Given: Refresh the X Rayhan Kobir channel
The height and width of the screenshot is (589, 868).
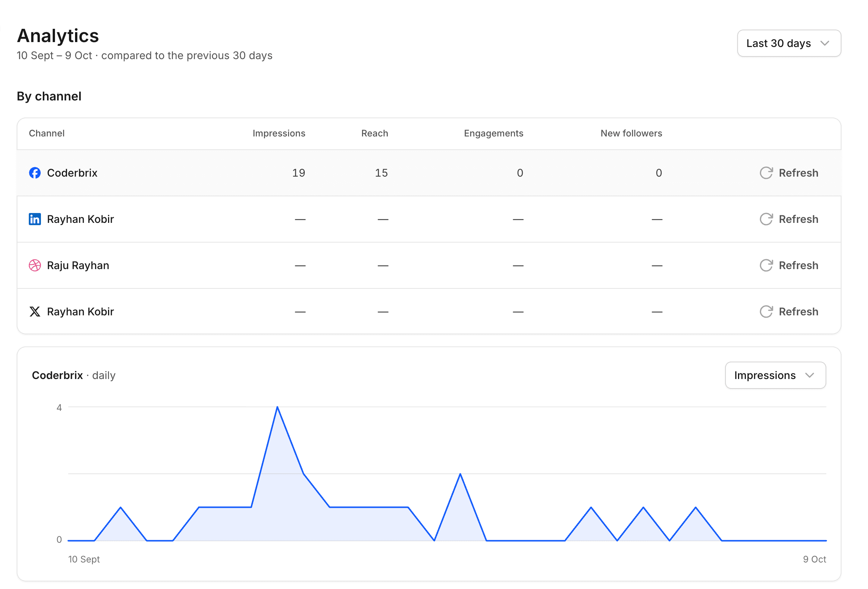Looking at the screenshot, I should (789, 312).
